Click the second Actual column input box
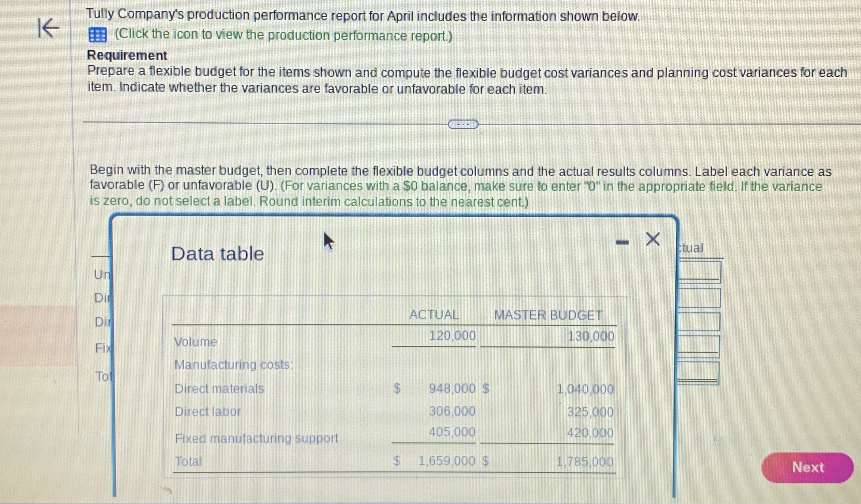This screenshot has height=504, width=861. click(x=699, y=298)
